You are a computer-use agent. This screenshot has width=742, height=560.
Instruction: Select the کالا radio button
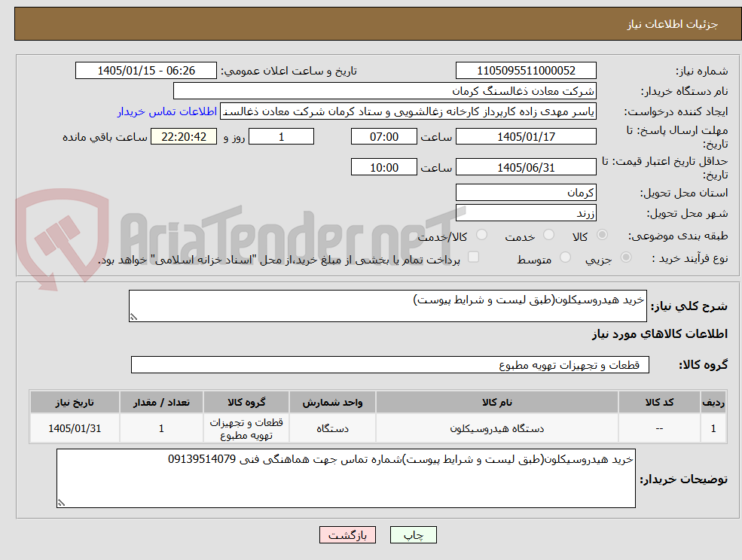point(603,235)
